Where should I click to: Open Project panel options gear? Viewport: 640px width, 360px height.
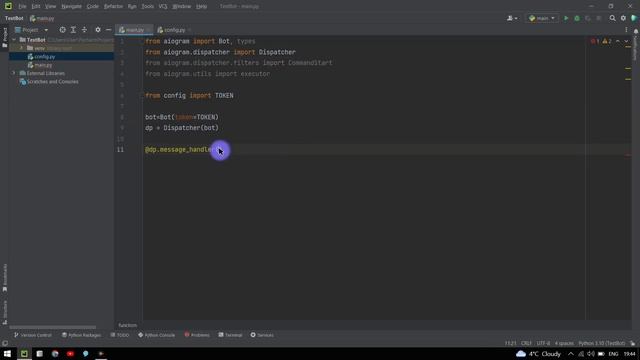coord(98,30)
